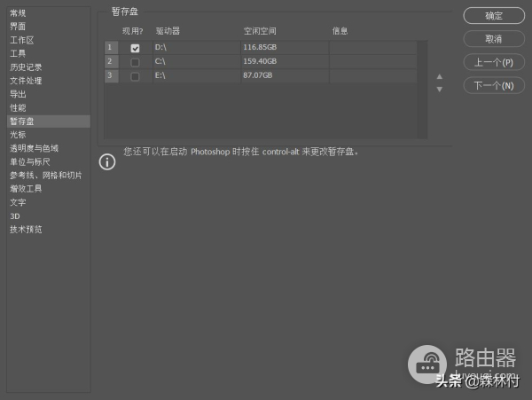Open the 工作区 preferences category

[x=49, y=40]
